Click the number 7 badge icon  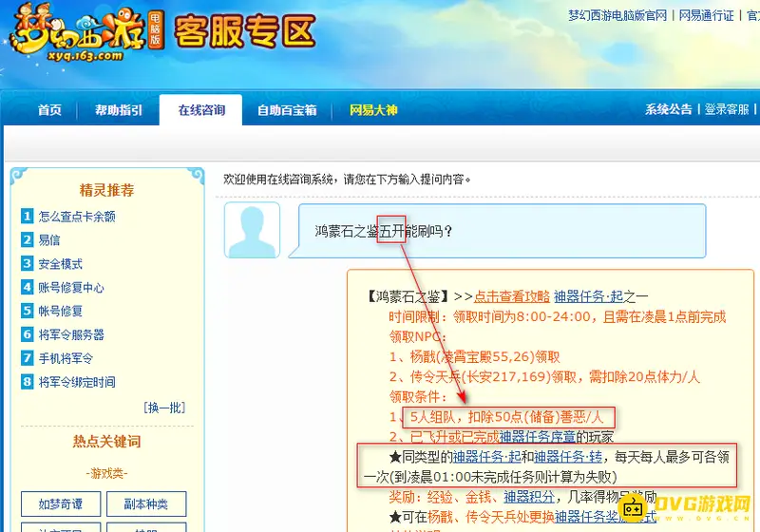tap(28, 357)
